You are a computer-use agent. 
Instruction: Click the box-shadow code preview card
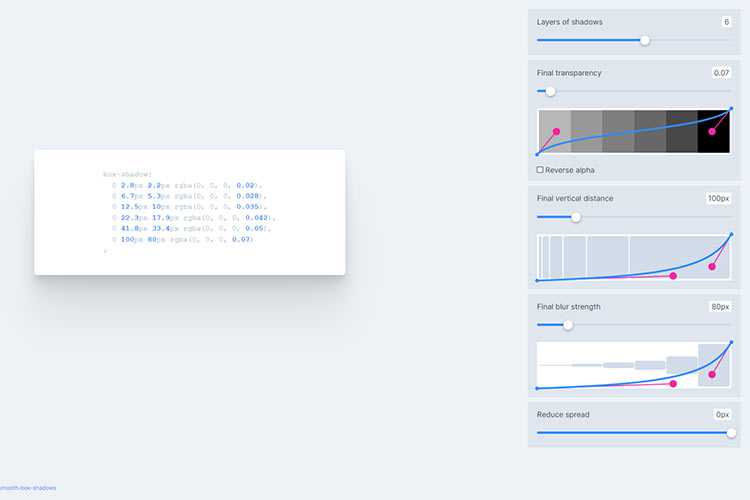pyautogui.click(x=190, y=212)
